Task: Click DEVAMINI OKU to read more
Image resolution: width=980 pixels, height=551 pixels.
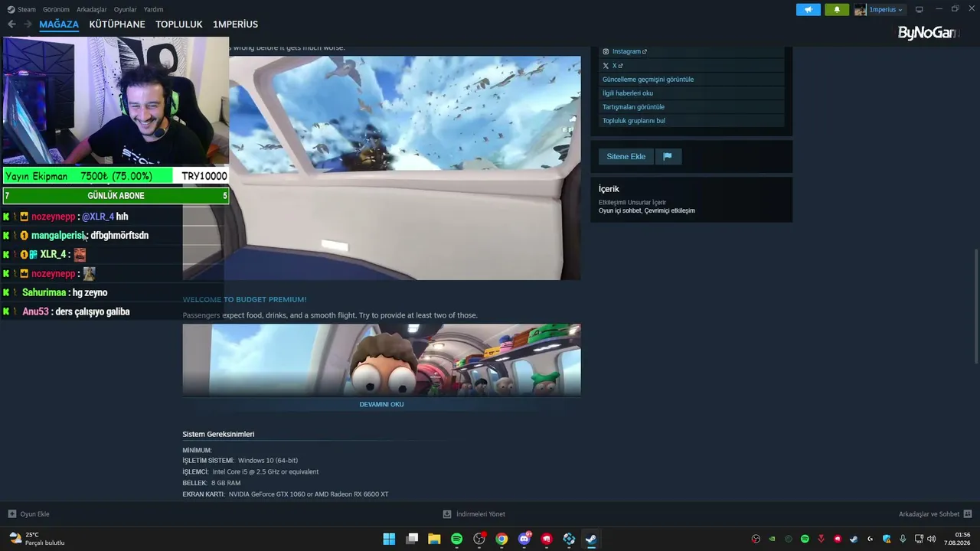Action: tap(381, 404)
